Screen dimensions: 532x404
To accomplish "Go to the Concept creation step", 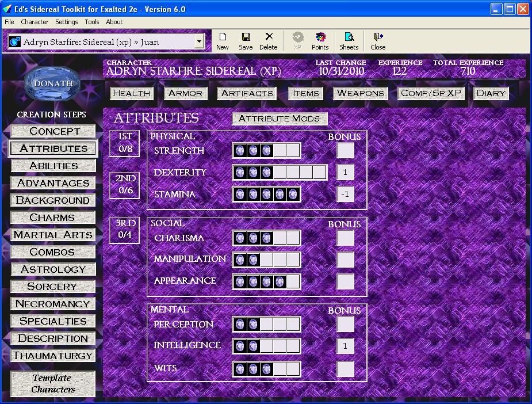I will point(53,131).
